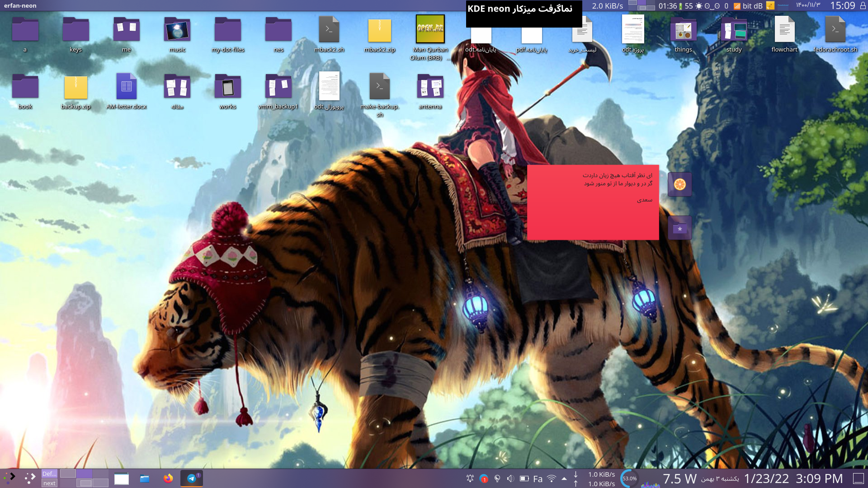
Task: Switch to the next activity
Action: point(49,483)
